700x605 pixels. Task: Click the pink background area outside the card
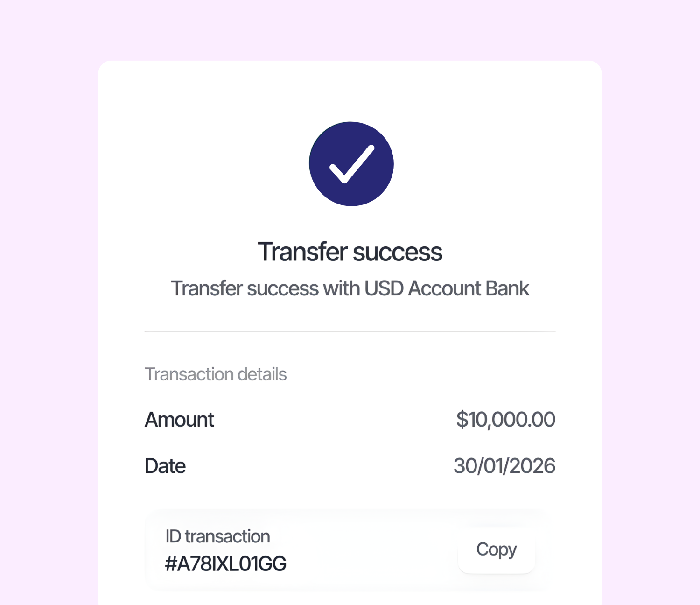click(47, 302)
